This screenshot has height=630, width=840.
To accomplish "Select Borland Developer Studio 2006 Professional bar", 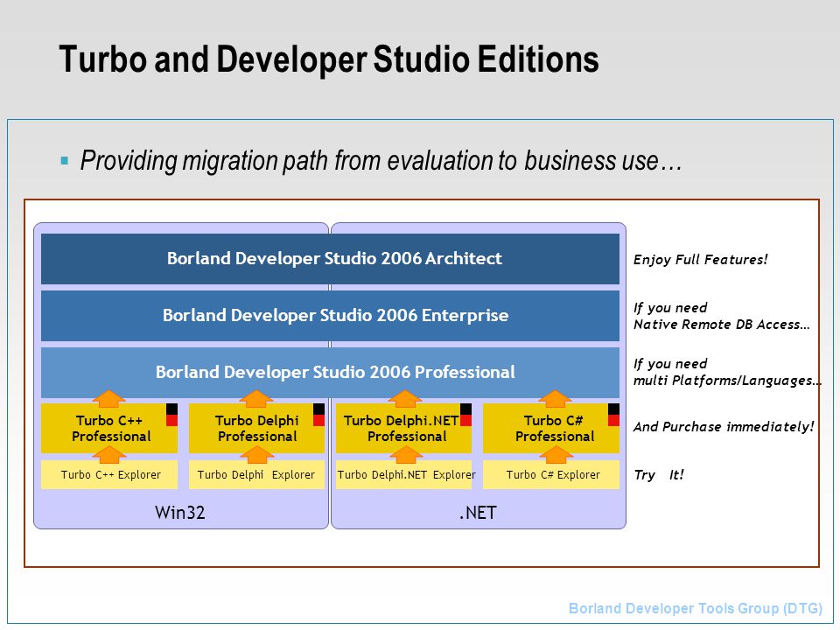I will [330, 373].
